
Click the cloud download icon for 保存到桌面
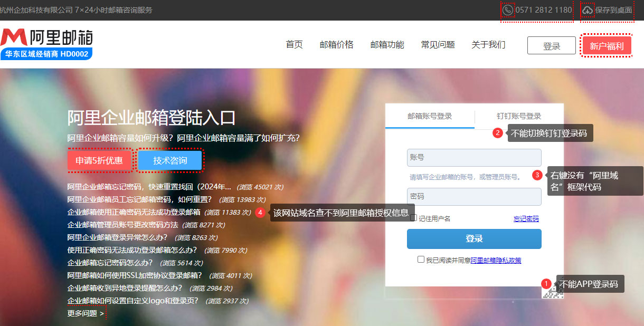click(588, 10)
